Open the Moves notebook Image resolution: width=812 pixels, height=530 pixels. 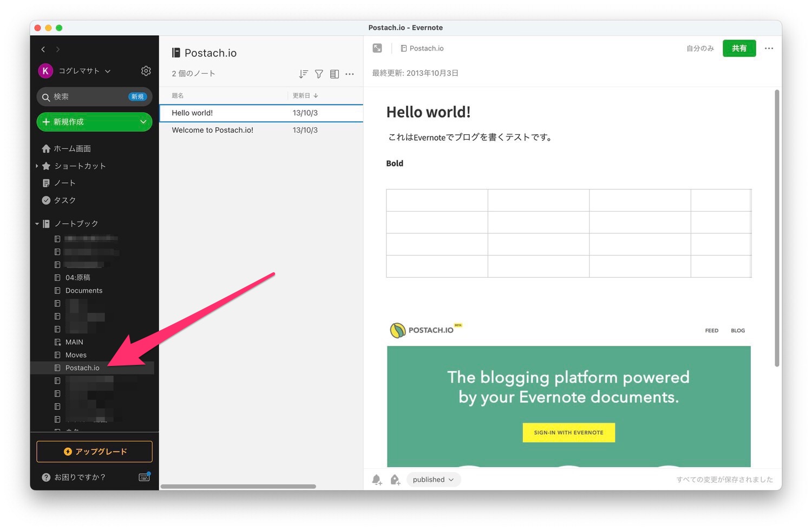76,355
